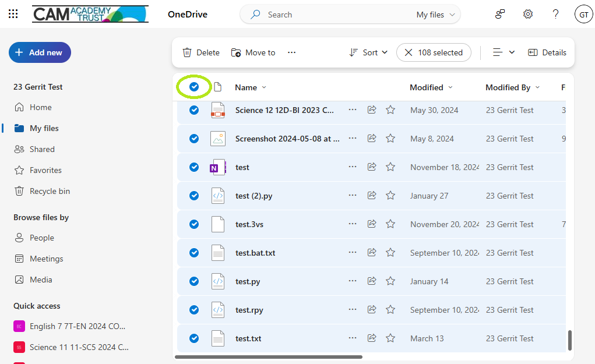Open the Details pane
The height and width of the screenshot is (364, 595).
tap(547, 52)
